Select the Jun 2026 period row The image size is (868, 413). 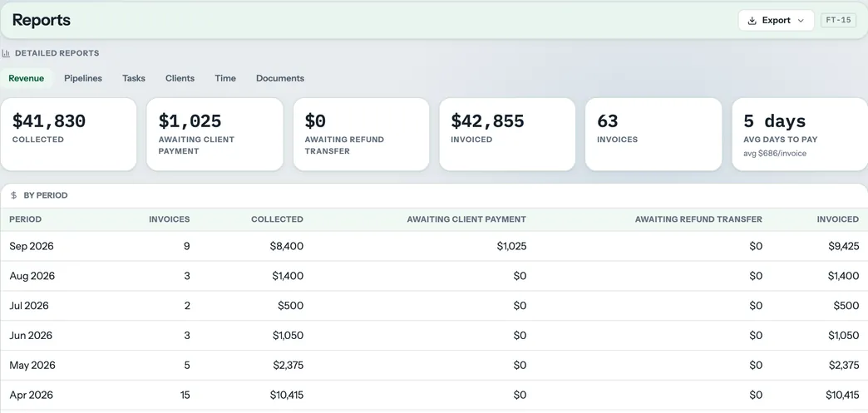pyautogui.click(x=434, y=336)
